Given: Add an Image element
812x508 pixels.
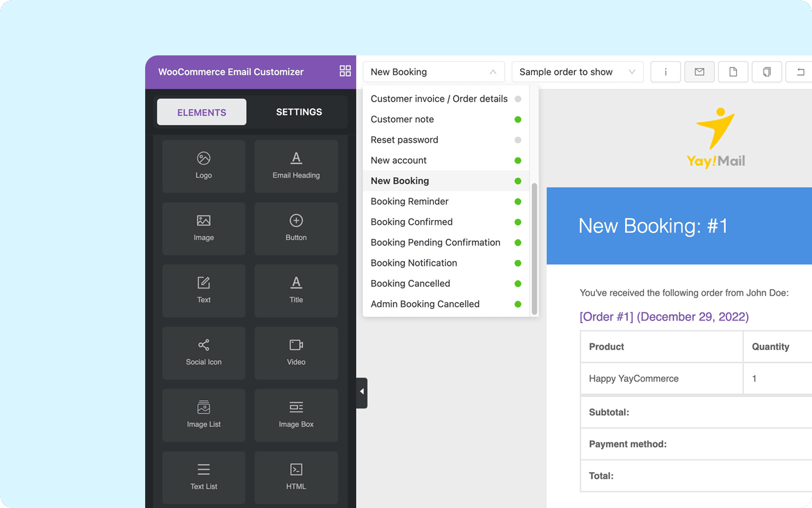Looking at the screenshot, I should click(x=204, y=229).
